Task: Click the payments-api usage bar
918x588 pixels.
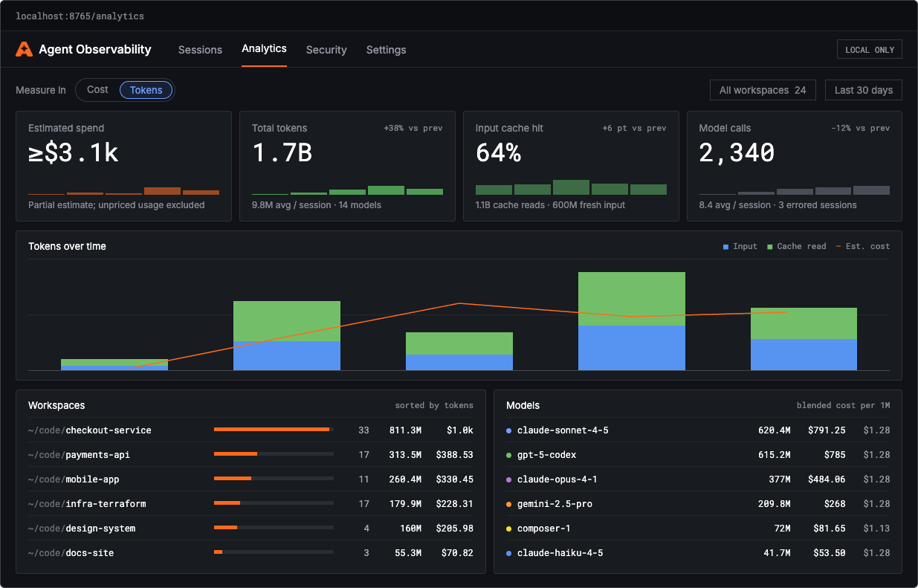Action: [274, 454]
